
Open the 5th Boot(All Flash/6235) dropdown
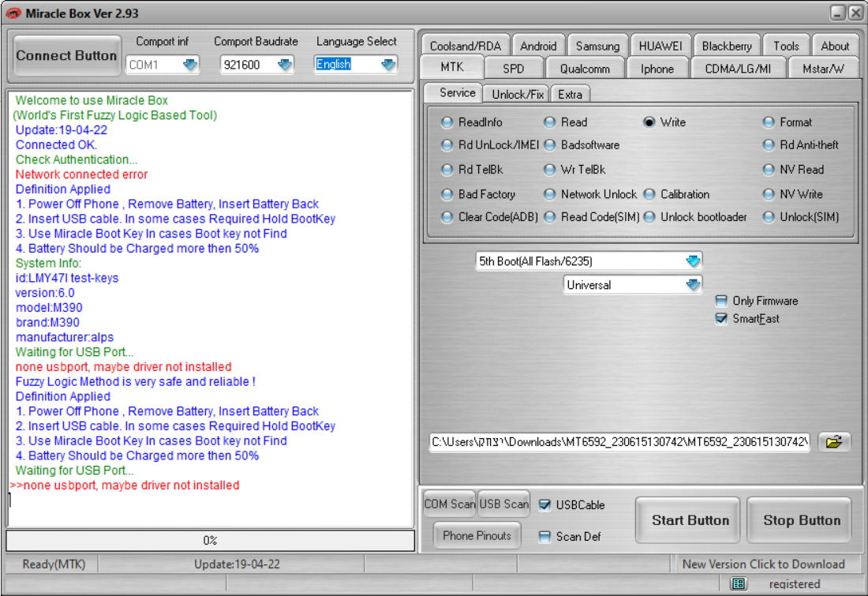coord(693,261)
